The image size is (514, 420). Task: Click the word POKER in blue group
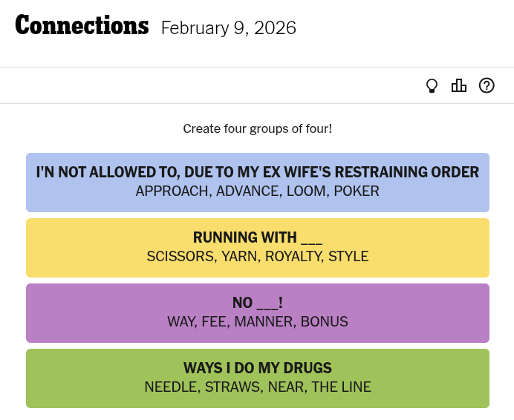(x=357, y=191)
